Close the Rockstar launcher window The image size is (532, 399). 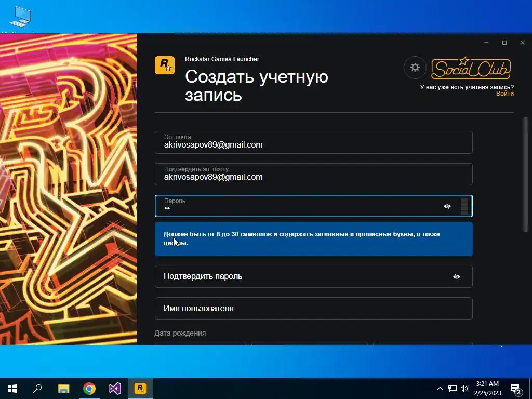pos(523,43)
